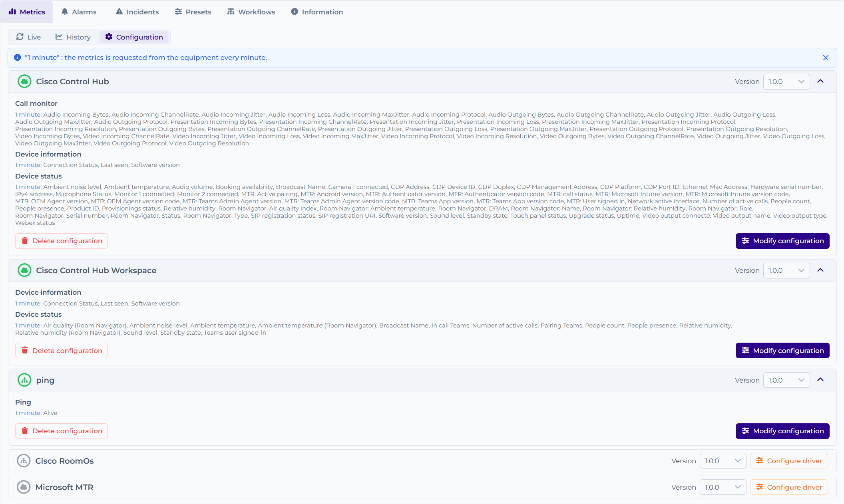
Task: Click the Microsoft MTR driver name
Action: click(x=64, y=487)
